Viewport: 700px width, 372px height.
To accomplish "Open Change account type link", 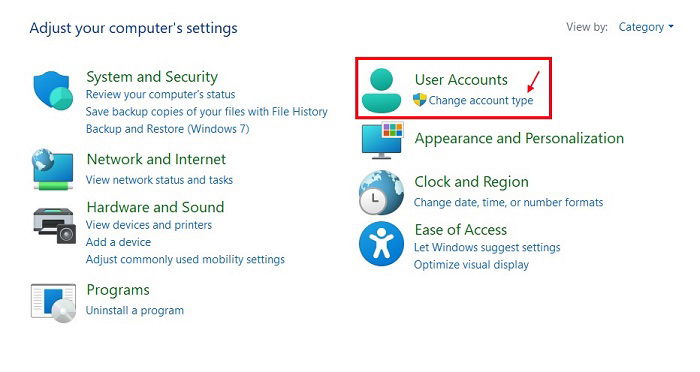I will (x=481, y=100).
